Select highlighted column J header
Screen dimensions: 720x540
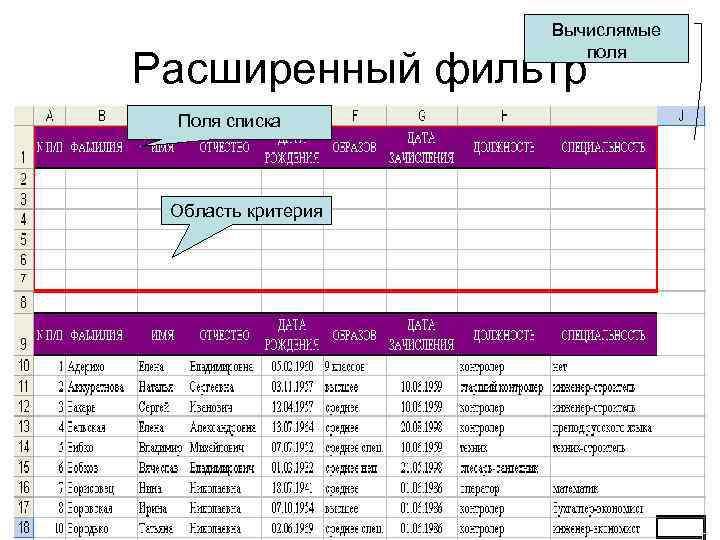click(x=681, y=115)
